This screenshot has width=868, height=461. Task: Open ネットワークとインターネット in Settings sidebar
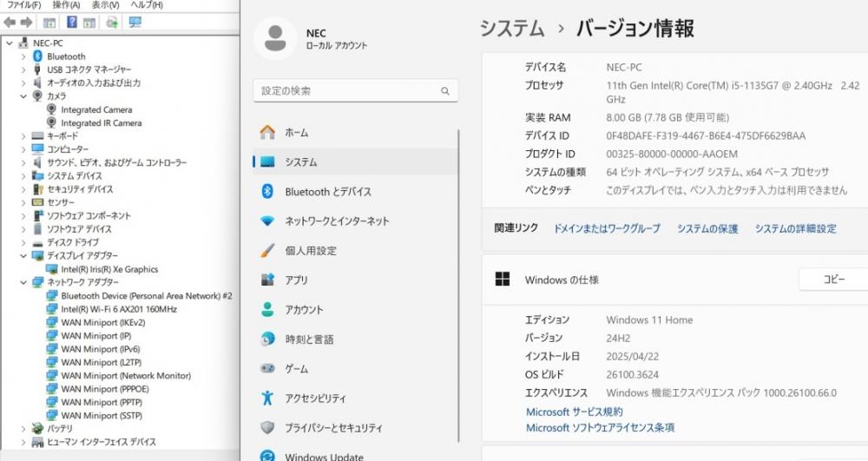point(355,221)
